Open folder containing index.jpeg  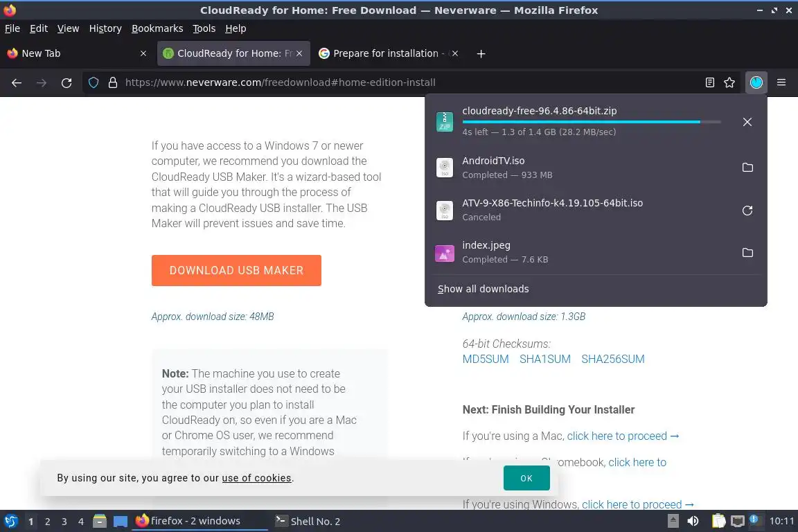click(747, 253)
